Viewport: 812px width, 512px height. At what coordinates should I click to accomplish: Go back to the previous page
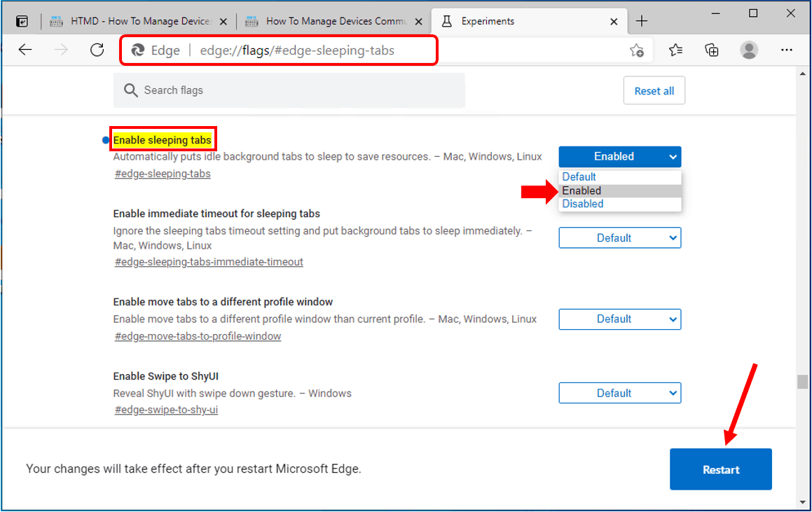click(x=25, y=50)
